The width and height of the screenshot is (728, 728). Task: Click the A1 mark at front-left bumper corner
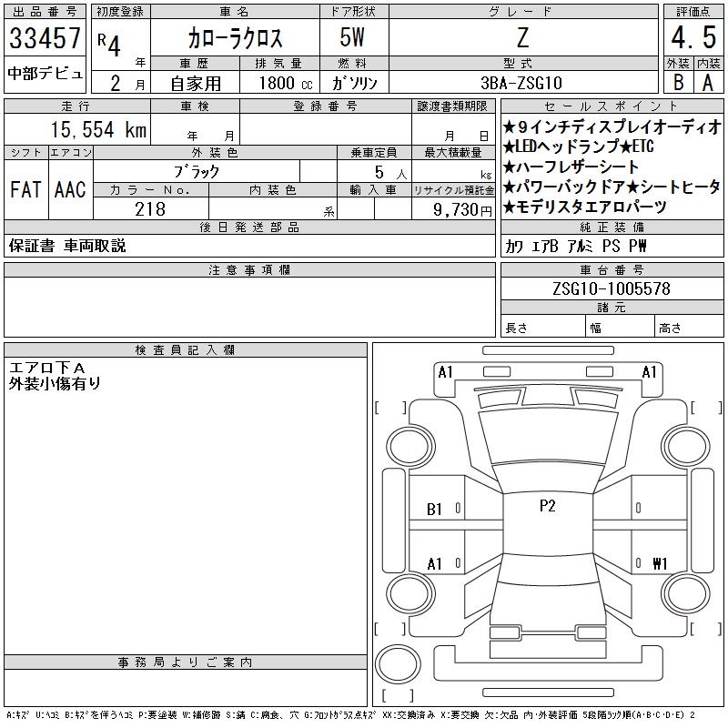445,372
